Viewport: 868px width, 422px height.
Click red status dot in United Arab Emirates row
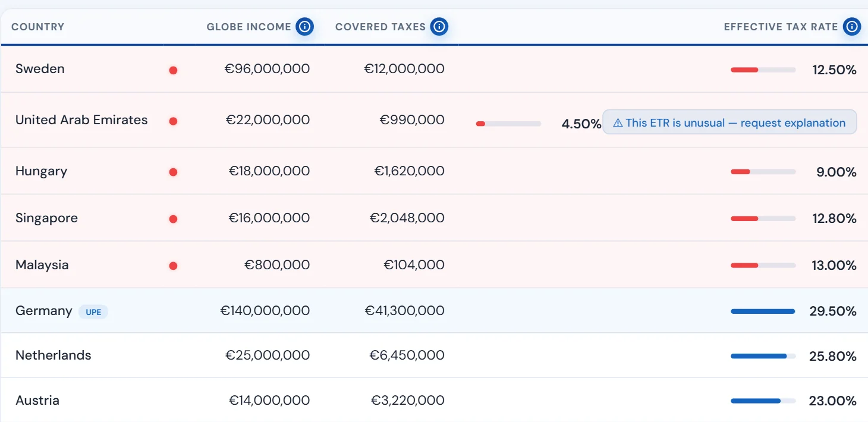(x=173, y=121)
